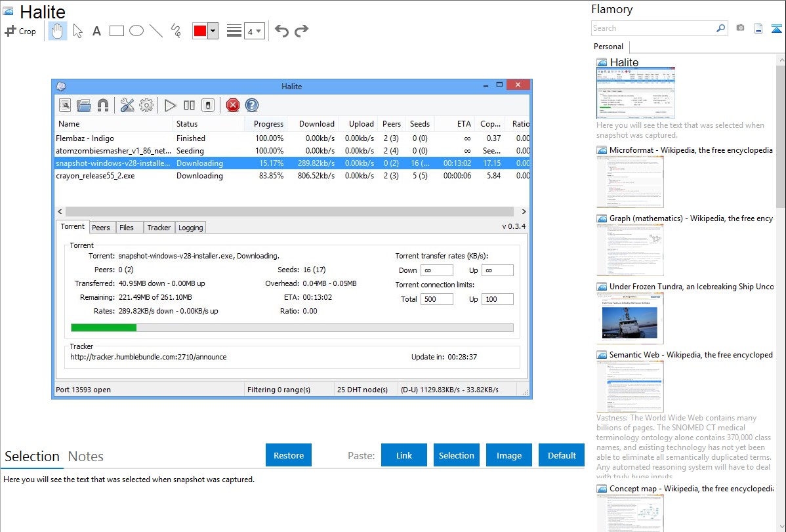The height and width of the screenshot is (532, 786).
Task: Select the Hand pan tool
Action: (x=58, y=31)
